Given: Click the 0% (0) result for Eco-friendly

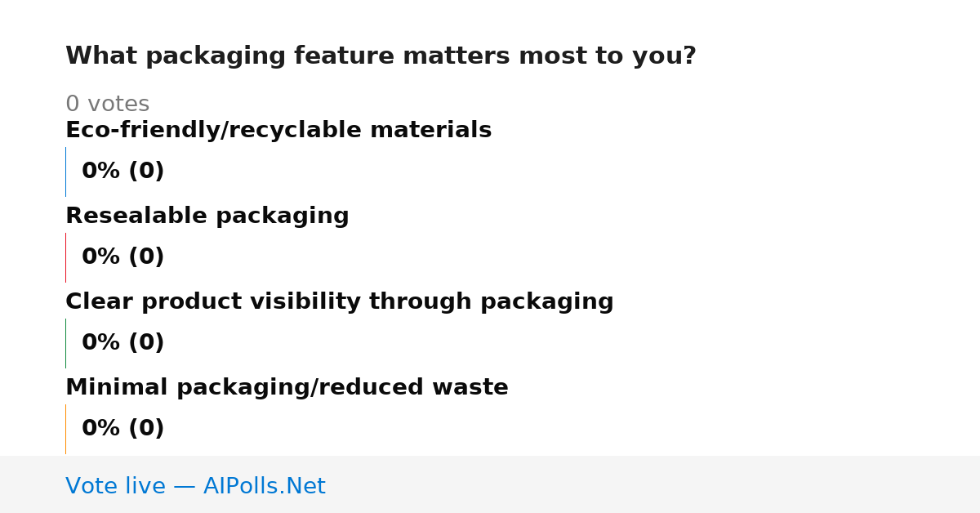Looking at the screenshot, I should [x=122, y=172].
